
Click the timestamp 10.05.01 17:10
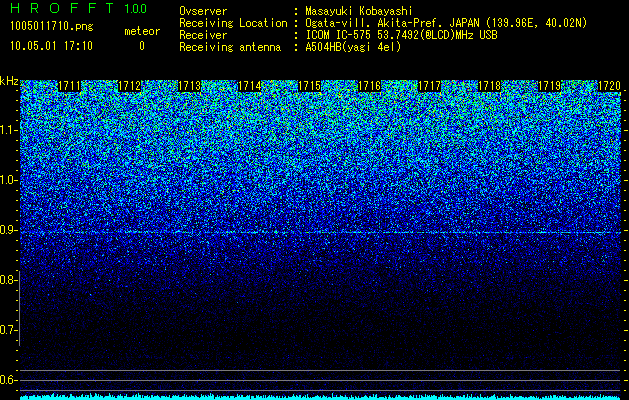[51, 46]
